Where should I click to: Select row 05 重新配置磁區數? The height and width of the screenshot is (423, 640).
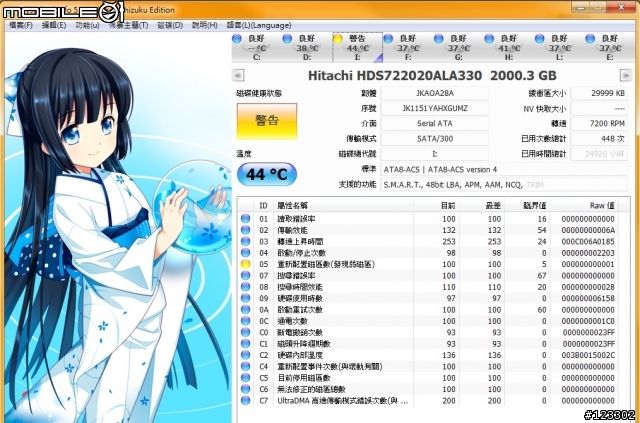(428, 264)
